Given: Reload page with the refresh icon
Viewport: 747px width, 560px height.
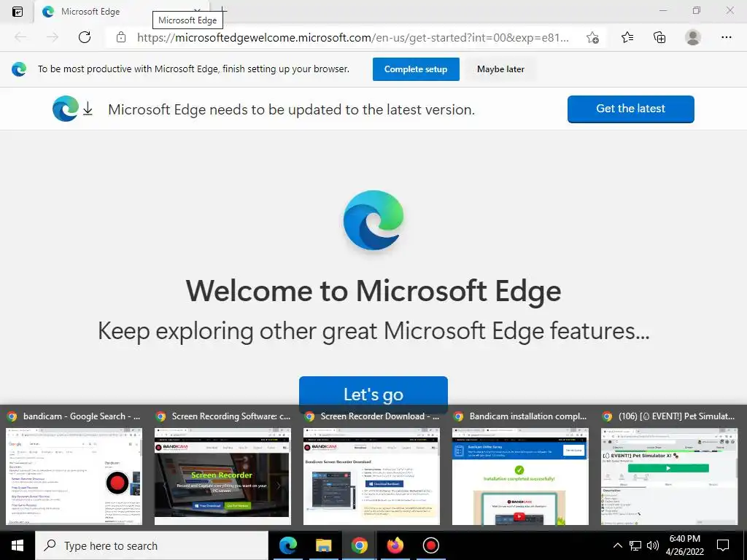Looking at the screenshot, I should pos(85,37).
